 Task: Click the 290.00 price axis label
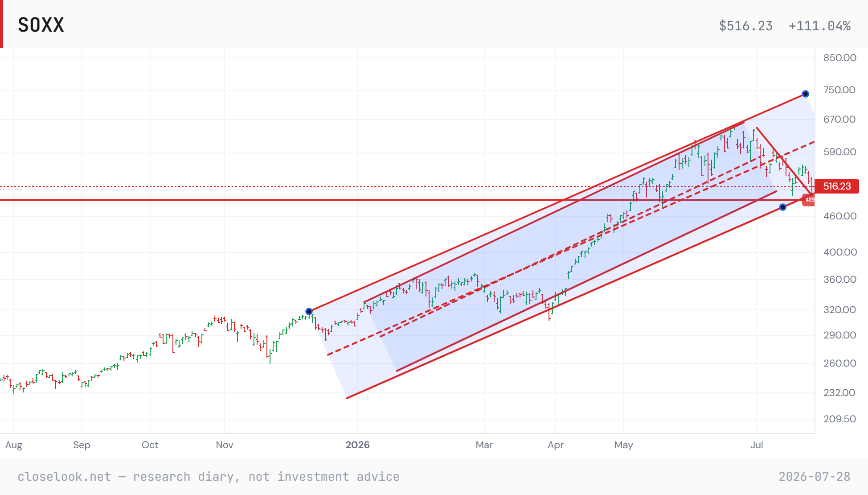839,335
